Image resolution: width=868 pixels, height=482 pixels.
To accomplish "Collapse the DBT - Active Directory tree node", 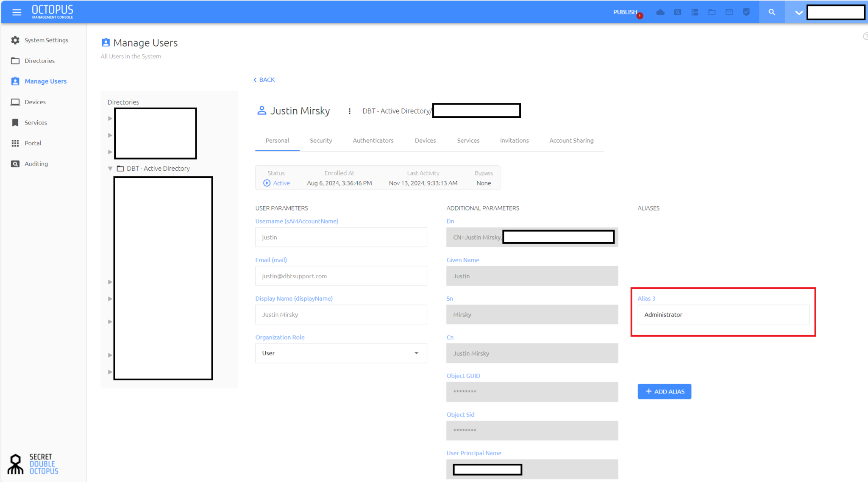I will pyautogui.click(x=110, y=168).
